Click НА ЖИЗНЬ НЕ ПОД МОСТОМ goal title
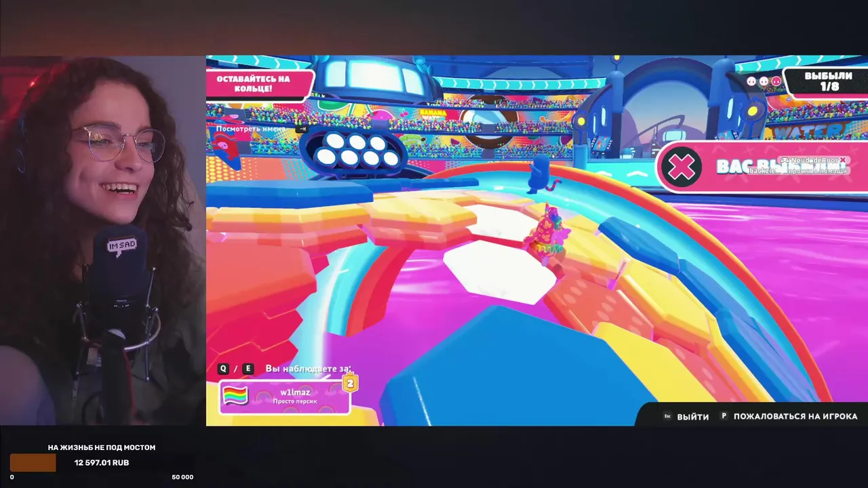Viewport: 868px width, 488px height. click(102, 447)
